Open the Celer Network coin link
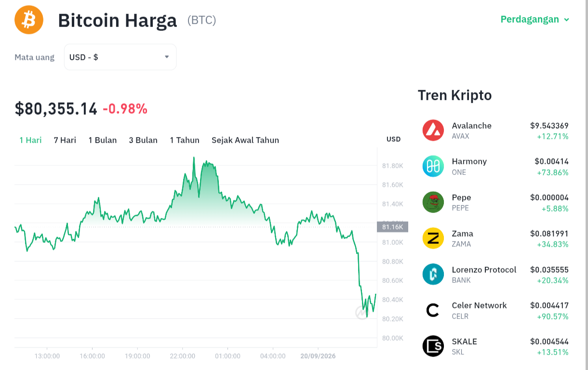 495,310
